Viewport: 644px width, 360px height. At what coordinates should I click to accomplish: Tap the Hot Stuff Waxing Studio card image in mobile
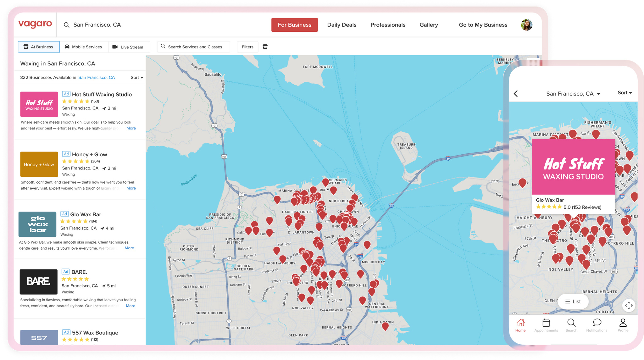(x=573, y=167)
